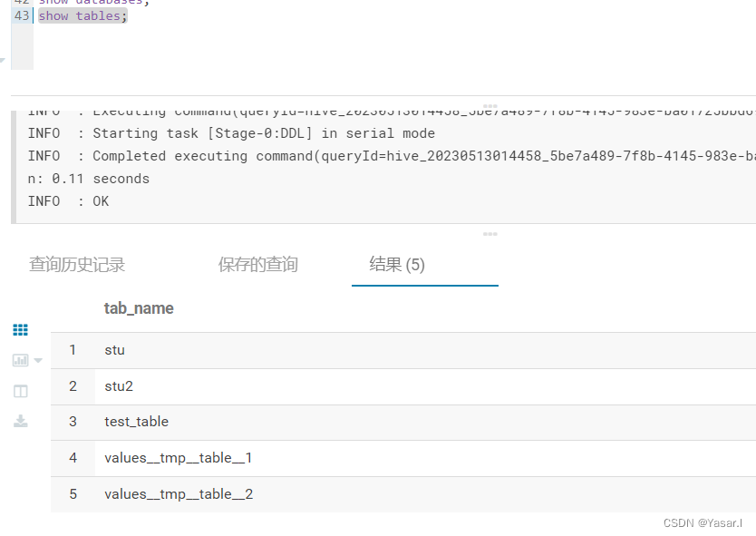Grab the resize handle above the log panel
The image size is (756, 536).
pos(489,105)
